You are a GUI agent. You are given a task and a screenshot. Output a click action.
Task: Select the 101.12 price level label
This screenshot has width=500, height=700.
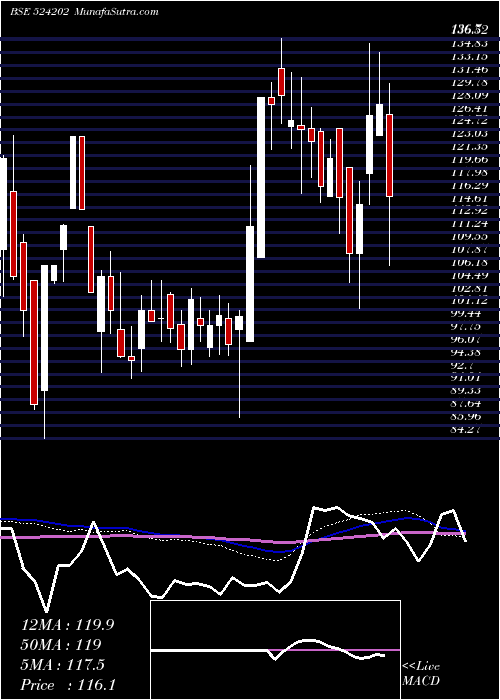click(x=470, y=301)
